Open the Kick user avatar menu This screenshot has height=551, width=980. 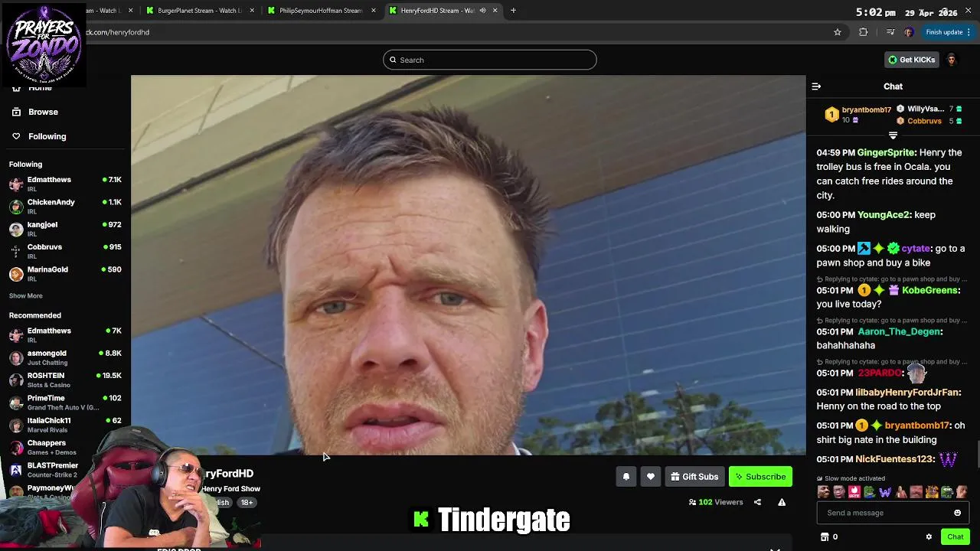[x=952, y=60]
